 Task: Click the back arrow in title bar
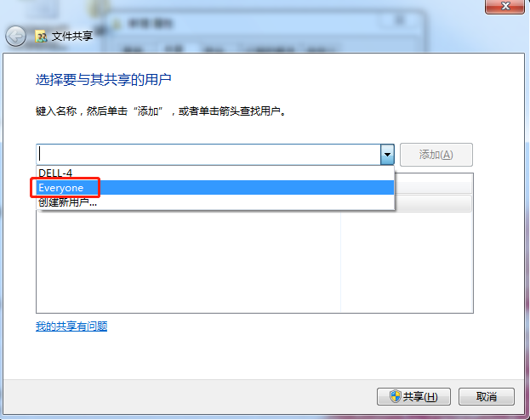(x=15, y=36)
